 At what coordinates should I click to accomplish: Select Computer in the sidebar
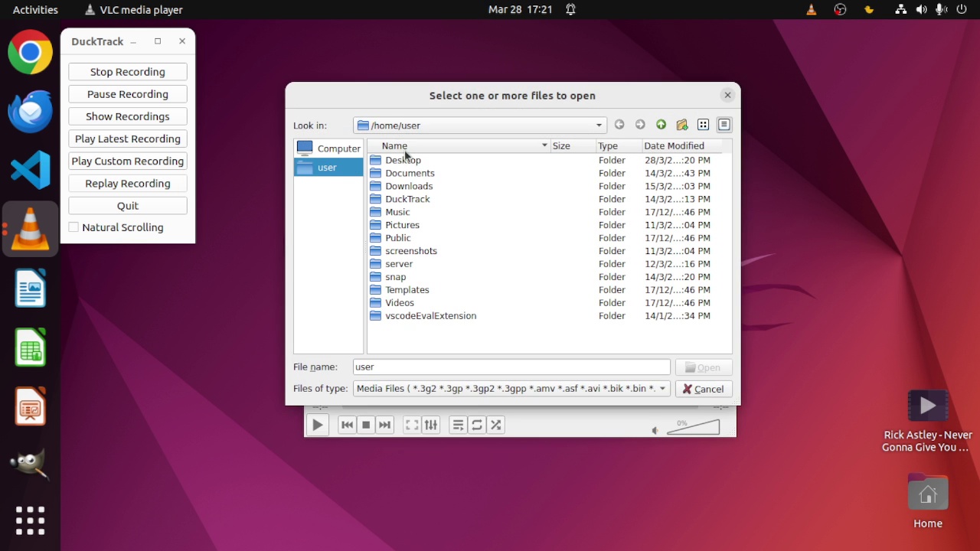328,148
